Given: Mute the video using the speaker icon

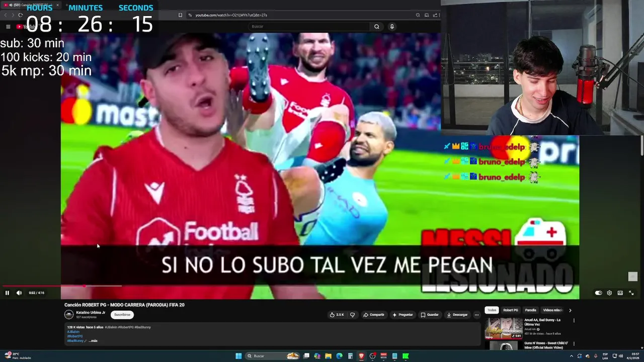Looking at the screenshot, I should 19,293.
